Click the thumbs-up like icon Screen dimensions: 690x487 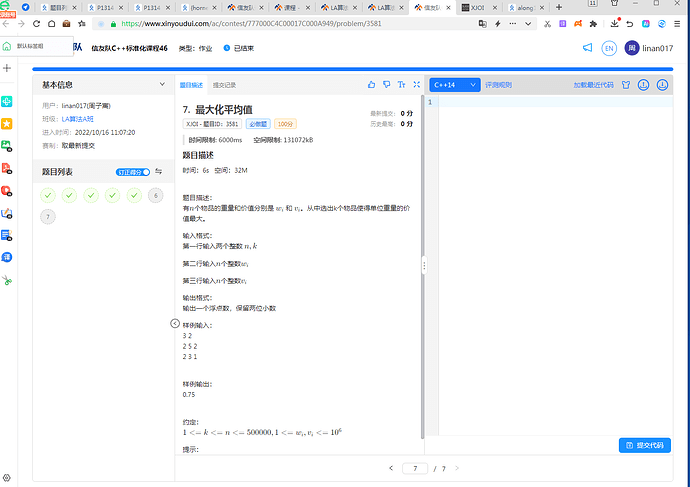tap(371, 84)
